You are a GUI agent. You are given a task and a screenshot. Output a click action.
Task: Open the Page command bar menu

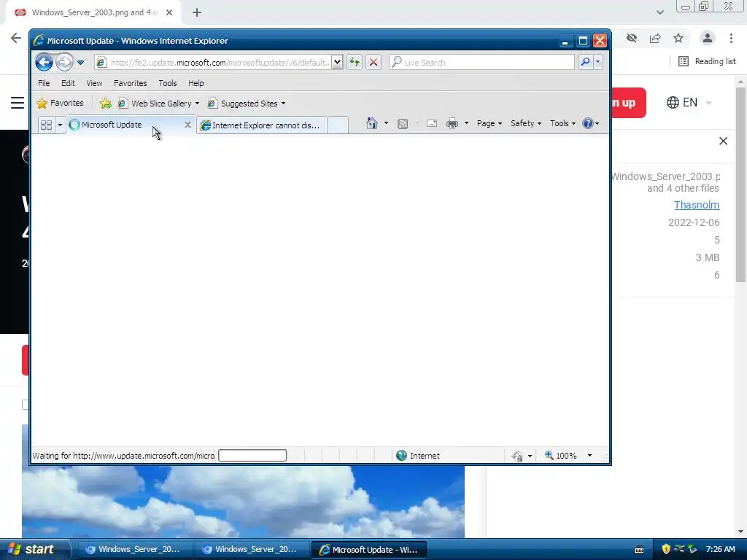click(489, 123)
